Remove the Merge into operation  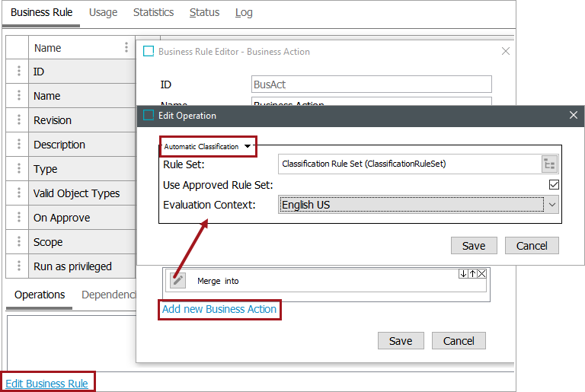(481, 274)
